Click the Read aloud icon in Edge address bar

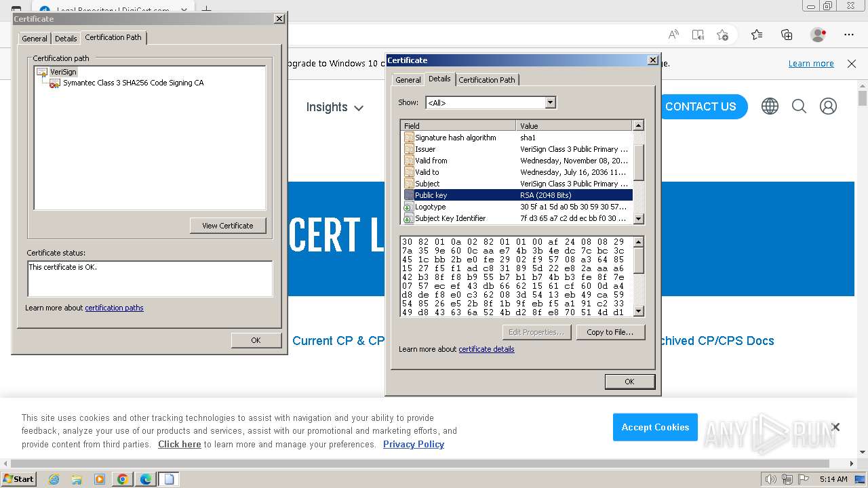coord(673,35)
